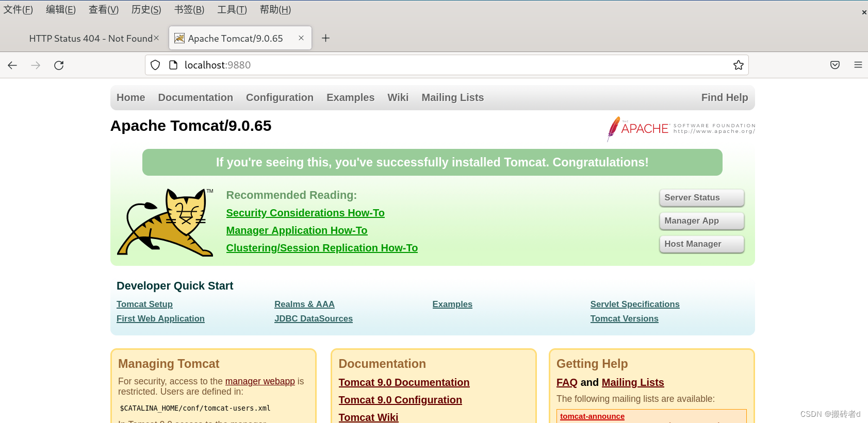Open the Manager App button
868x423 pixels.
702,221
